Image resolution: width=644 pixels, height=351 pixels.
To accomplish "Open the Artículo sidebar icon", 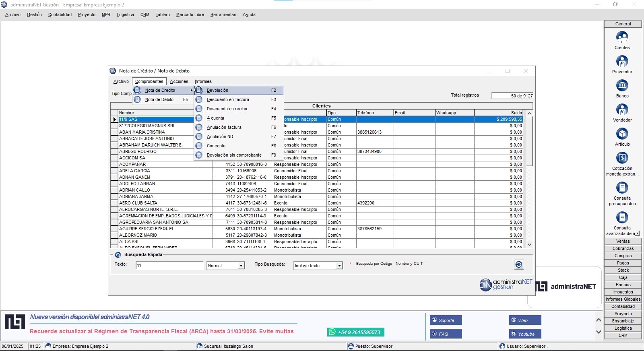I will coord(622,134).
